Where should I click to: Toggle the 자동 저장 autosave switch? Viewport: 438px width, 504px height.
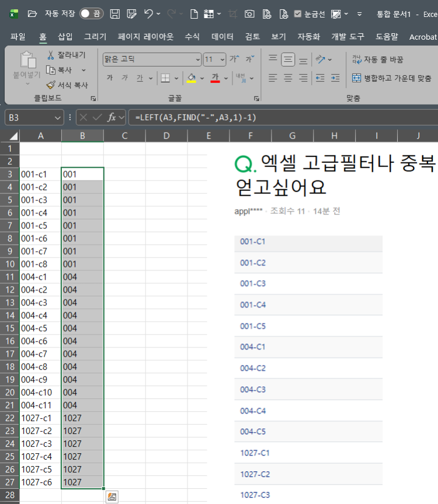click(x=91, y=13)
